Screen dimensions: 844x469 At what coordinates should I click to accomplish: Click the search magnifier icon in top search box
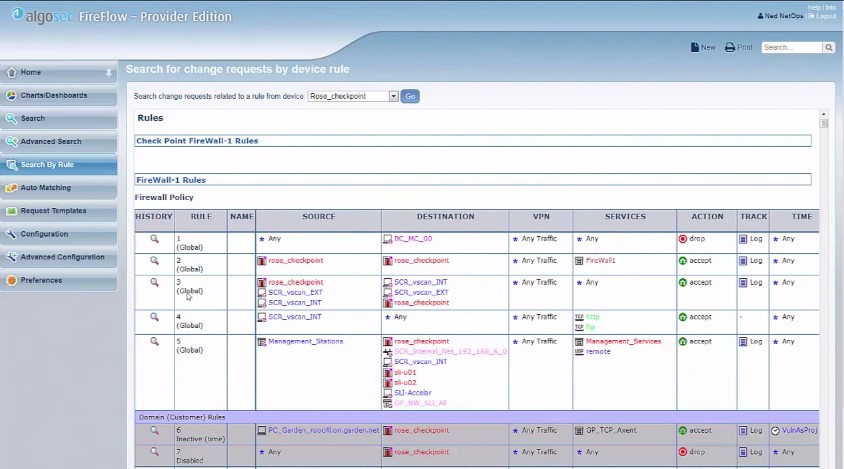[828, 47]
